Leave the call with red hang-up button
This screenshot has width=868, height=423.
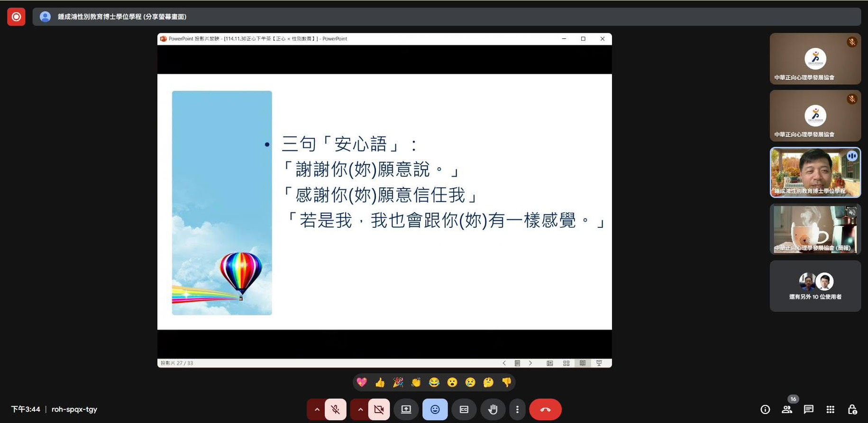click(x=545, y=409)
